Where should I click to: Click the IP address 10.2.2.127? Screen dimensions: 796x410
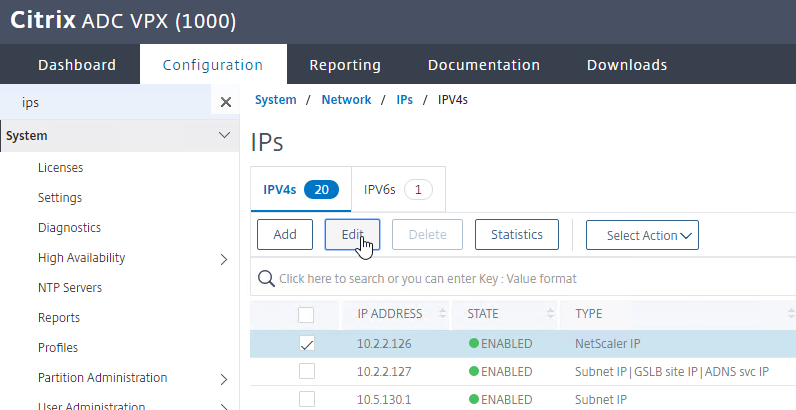(384, 371)
